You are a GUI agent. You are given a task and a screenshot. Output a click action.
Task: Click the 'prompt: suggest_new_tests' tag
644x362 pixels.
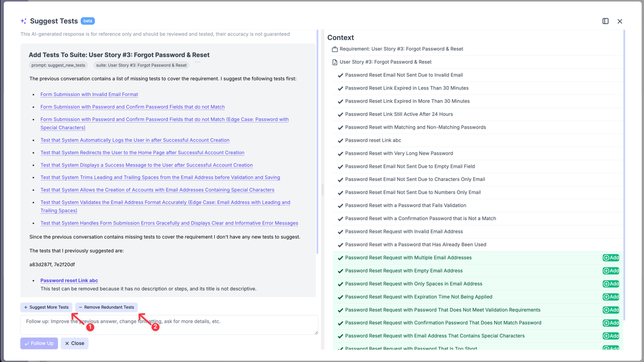click(58, 65)
